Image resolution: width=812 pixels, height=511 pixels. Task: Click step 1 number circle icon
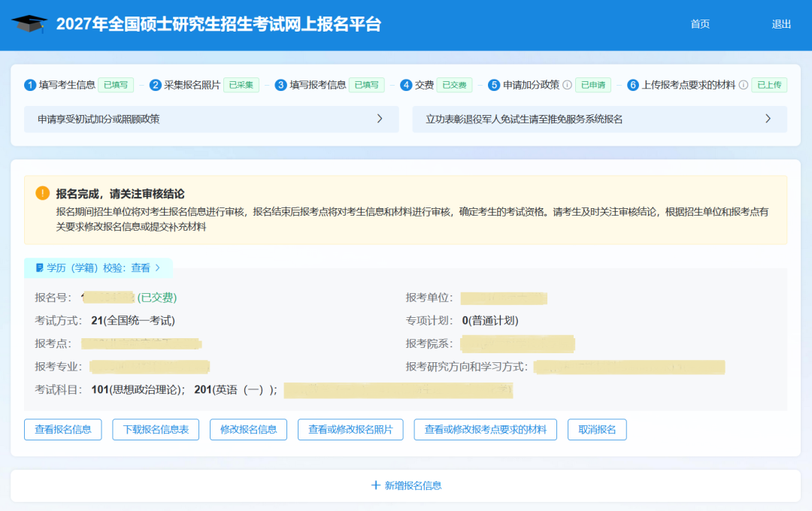click(30, 85)
